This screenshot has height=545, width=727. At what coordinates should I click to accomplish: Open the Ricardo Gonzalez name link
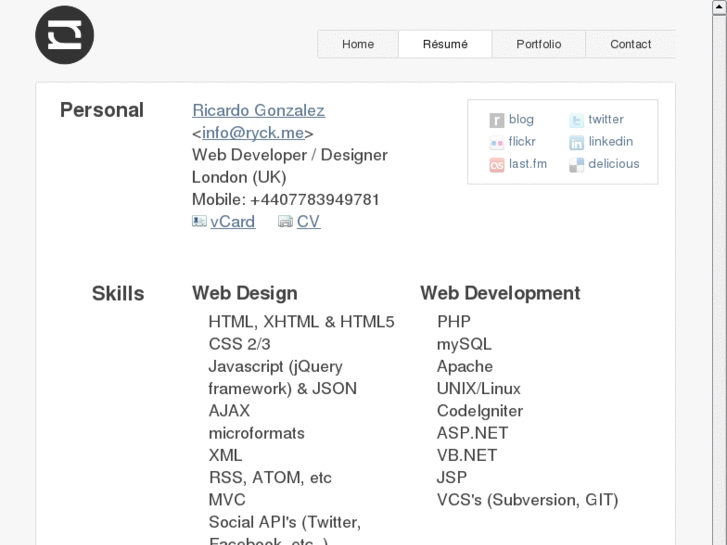click(x=258, y=111)
